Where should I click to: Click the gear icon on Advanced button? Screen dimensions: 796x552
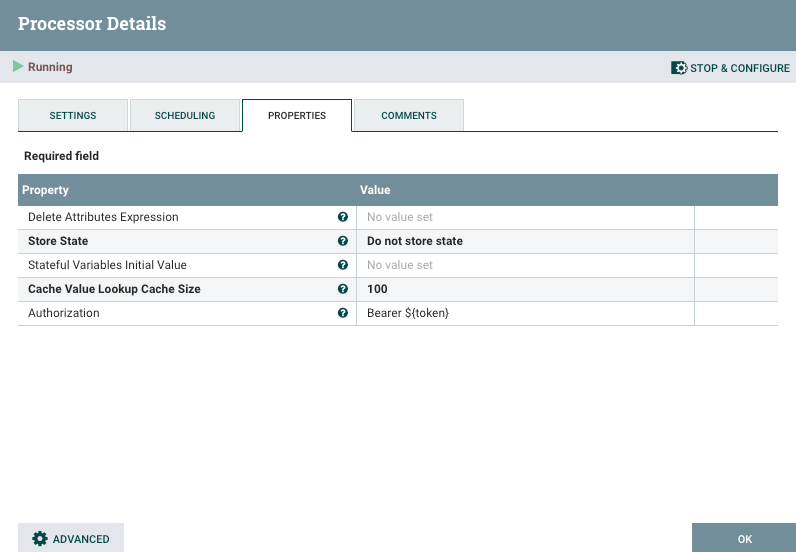(x=40, y=538)
